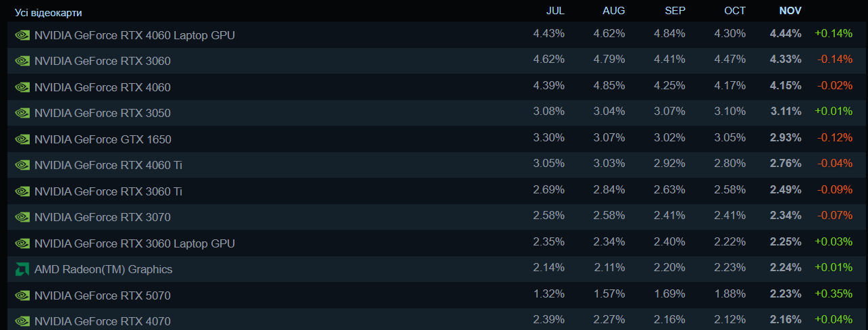Select the OCT column header
Screen dimensions: 868x330
click(x=735, y=11)
